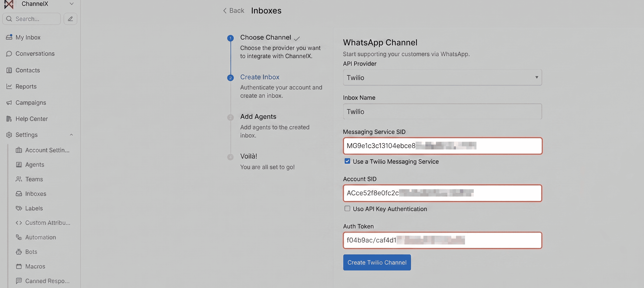Click the My Inbox icon
The width and height of the screenshot is (644, 288).
tap(9, 37)
